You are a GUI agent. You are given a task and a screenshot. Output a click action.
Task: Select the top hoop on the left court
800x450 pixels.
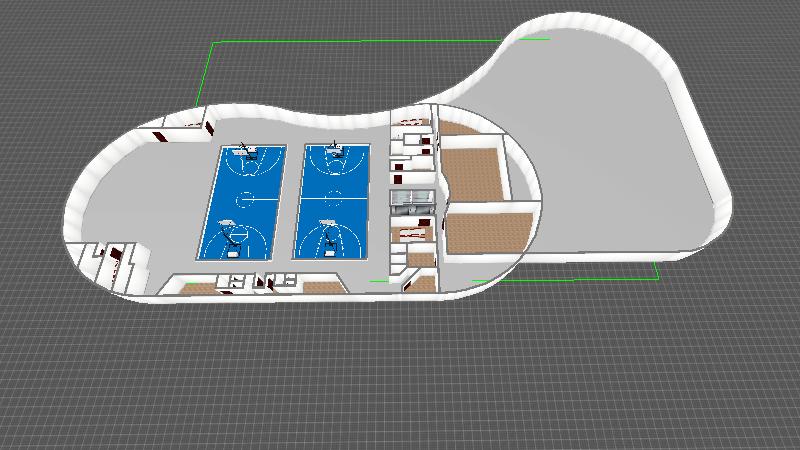point(248,153)
